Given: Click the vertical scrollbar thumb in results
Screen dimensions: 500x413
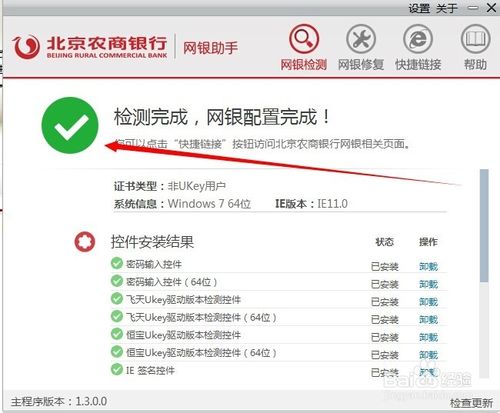Looking at the screenshot, I should coord(484,225).
